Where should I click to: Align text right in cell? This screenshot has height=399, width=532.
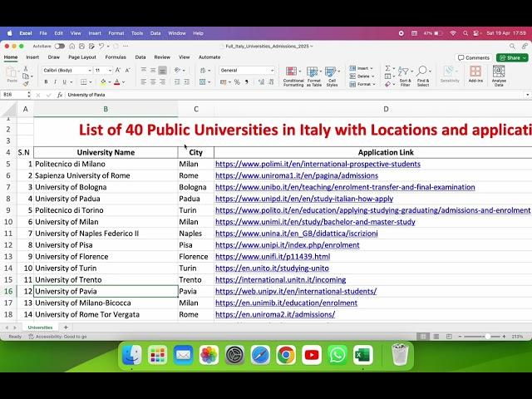(163, 81)
